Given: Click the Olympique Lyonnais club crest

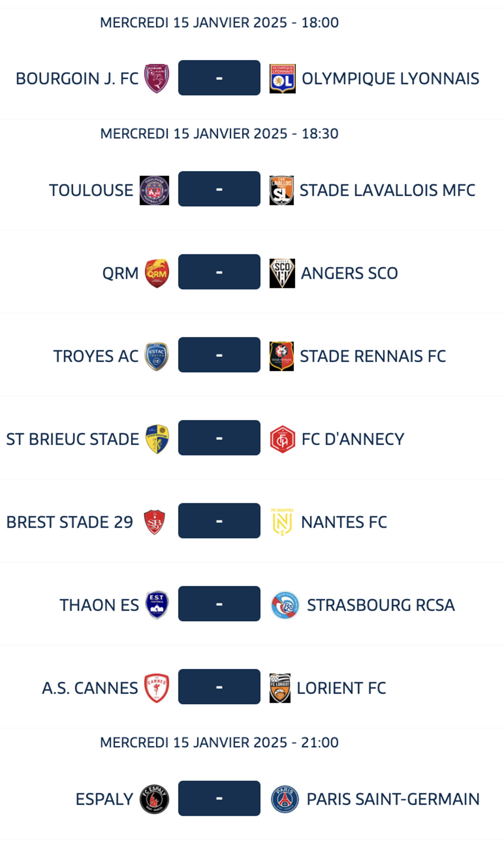Looking at the screenshot, I should click(282, 78).
